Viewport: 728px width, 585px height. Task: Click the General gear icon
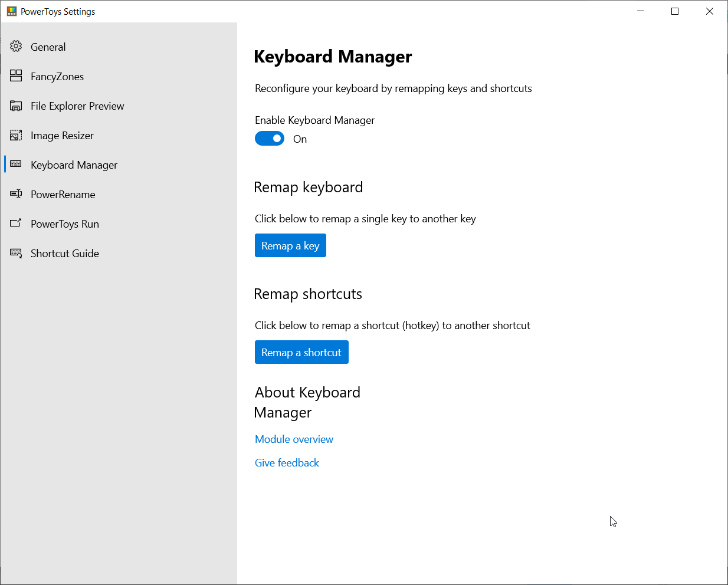pyautogui.click(x=16, y=47)
